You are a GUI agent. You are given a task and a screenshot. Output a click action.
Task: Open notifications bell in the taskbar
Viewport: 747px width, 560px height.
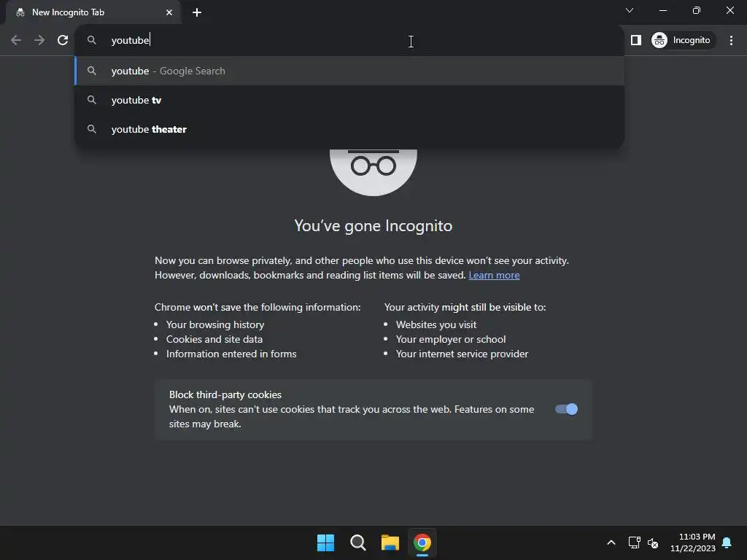[x=727, y=542]
